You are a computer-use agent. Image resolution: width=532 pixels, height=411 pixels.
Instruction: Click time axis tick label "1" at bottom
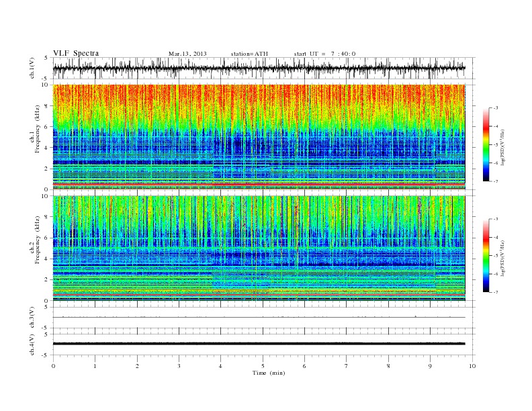95,366
